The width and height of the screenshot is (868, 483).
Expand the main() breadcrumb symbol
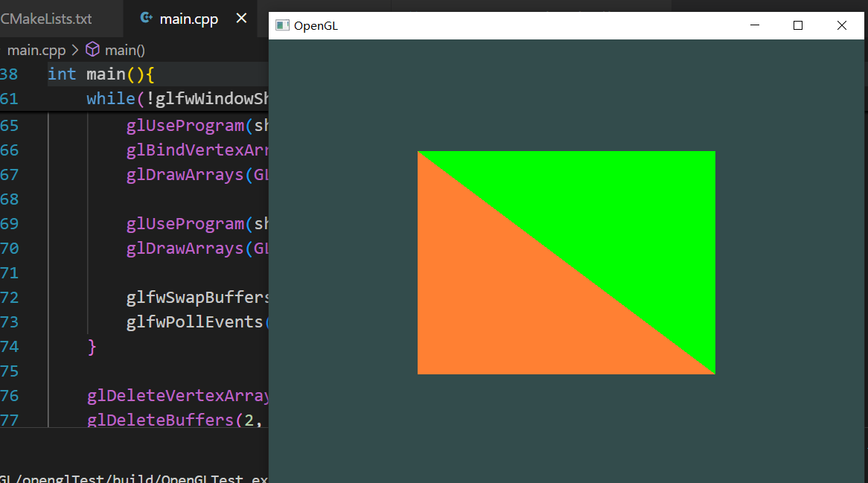click(x=124, y=50)
